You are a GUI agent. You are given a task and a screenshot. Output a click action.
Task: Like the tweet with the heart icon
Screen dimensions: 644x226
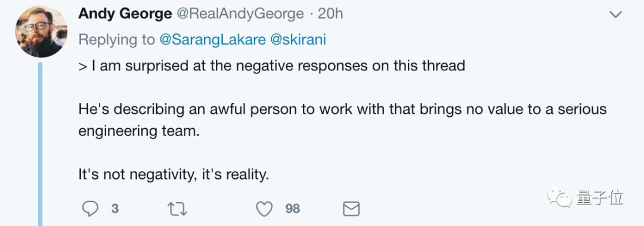pos(265,209)
